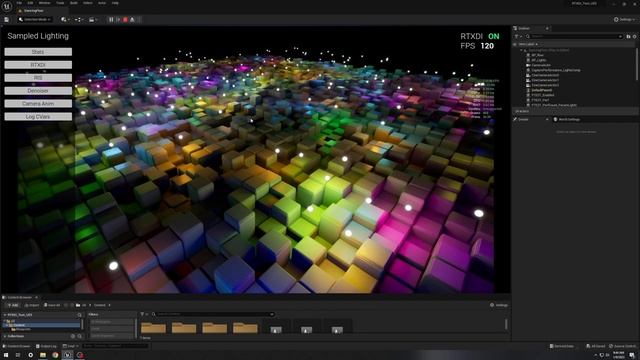Collapse the project sources tree header
The width and height of the screenshot is (640, 360).
pyautogui.click(x=5, y=315)
